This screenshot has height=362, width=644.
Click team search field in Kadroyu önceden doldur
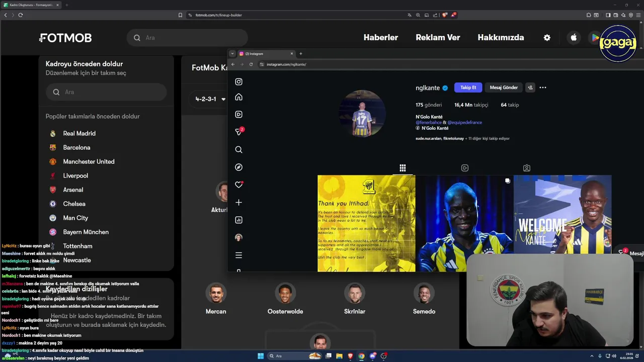(106, 92)
